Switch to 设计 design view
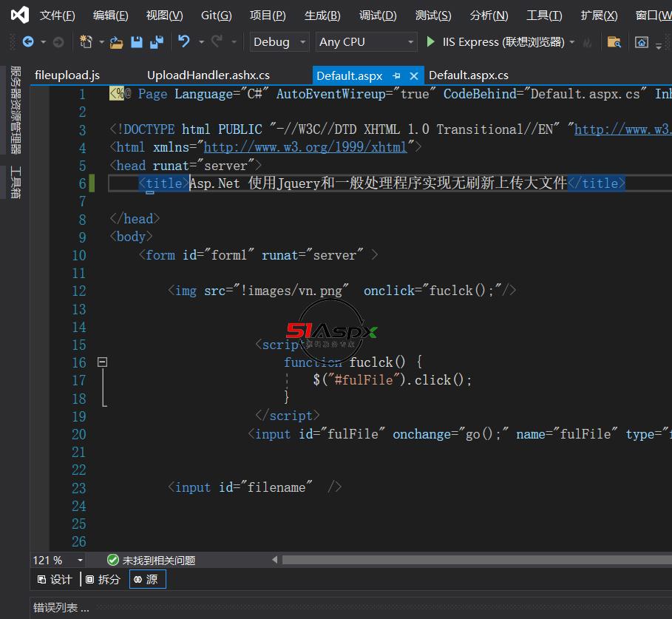 55,580
